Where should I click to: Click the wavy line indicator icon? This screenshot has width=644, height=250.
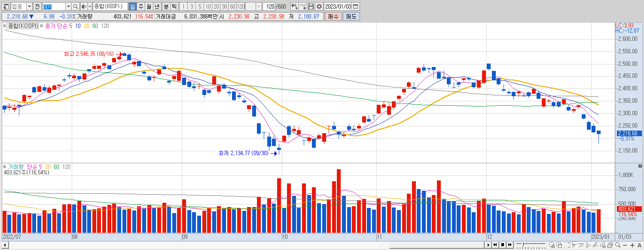[581, 245]
